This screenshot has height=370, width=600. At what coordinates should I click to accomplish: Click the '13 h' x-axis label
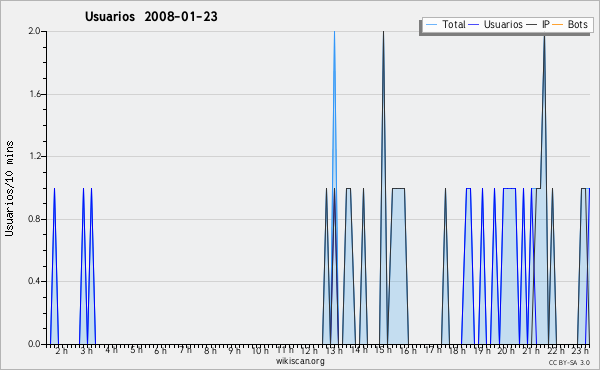pyautogui.click(x=334, y=350)
